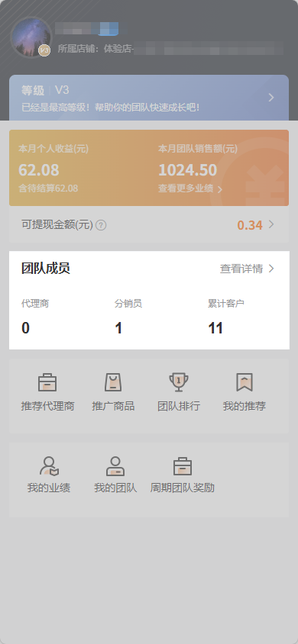Click the 团队成员 section title
The width and height of the screenshot is (298, 644).
point(46,269)
